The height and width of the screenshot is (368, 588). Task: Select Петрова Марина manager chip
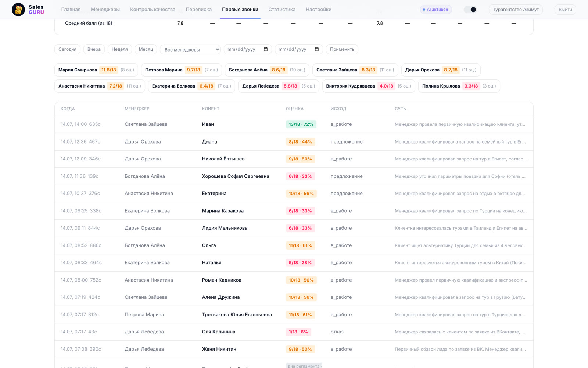click(x=182, y=70)
